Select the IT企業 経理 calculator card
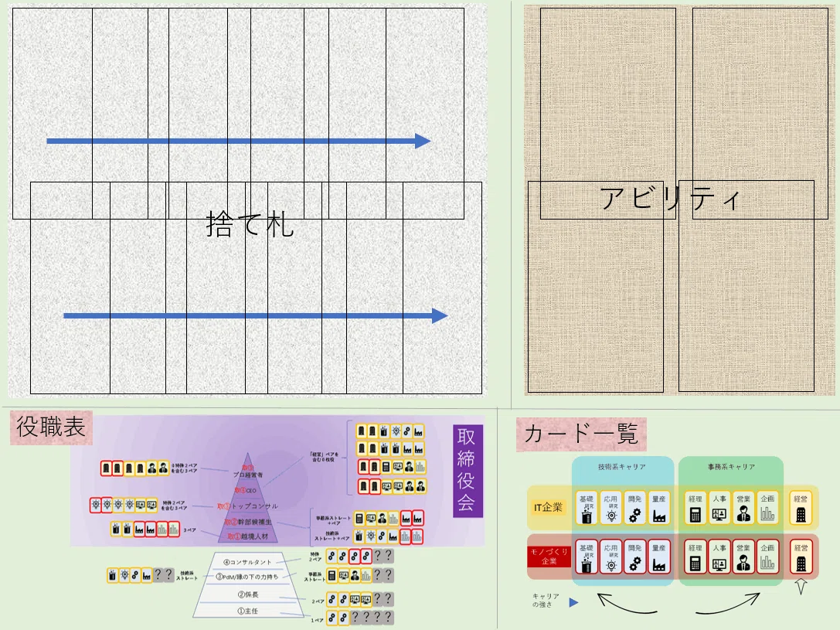840x630 pixels. click(x=695, y=508)
